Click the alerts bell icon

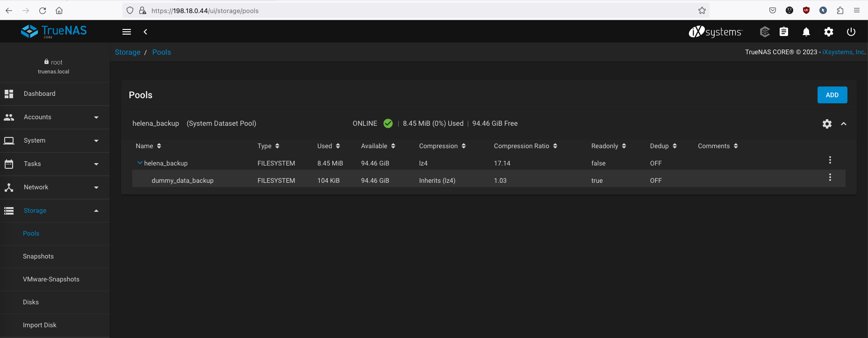coord(806,32)
